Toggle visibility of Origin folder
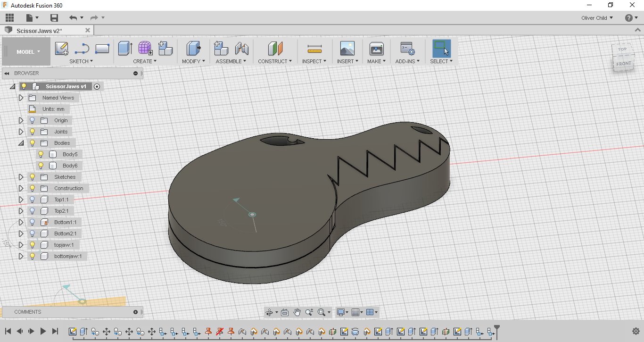Viewport: 644px width, 342px height. [33, 120]
